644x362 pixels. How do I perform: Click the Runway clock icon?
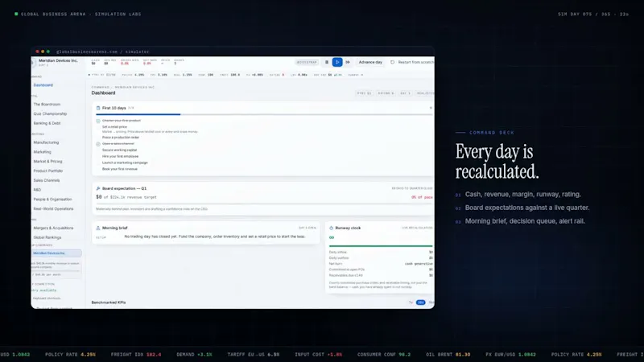331,228
